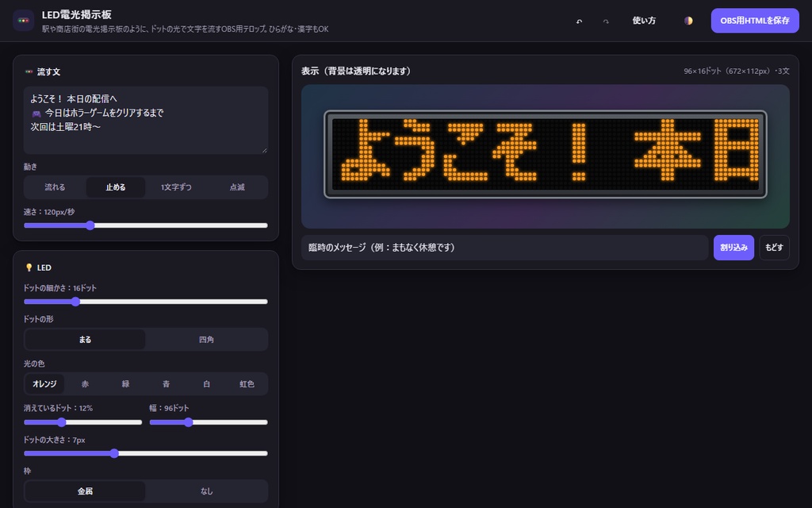Select the 1文字ずつ motion option
812x508 pixels.
tap(176, 187)
